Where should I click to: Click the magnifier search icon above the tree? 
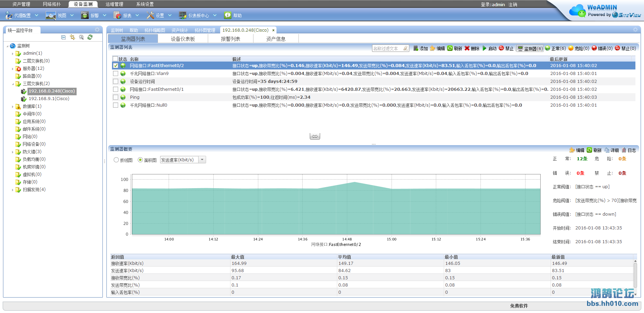[x=81, y=37]
